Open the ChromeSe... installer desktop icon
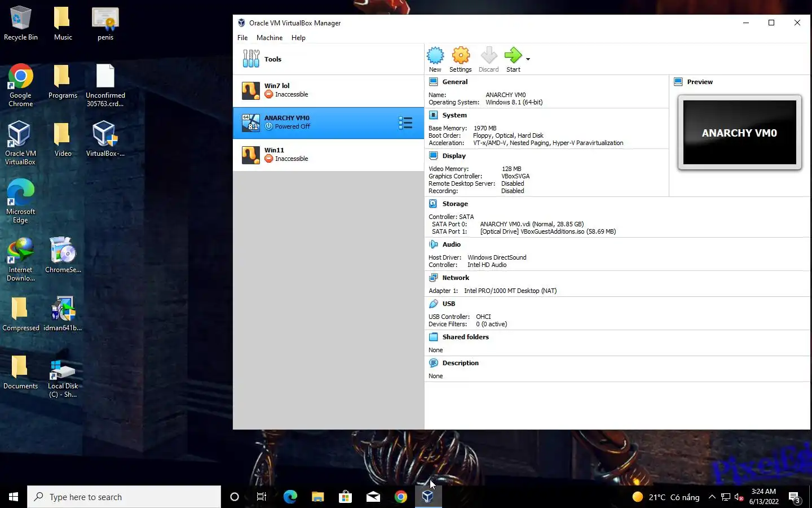Image resolution: width=812 pixels, height=508 pixels. (x=63, y=256)
